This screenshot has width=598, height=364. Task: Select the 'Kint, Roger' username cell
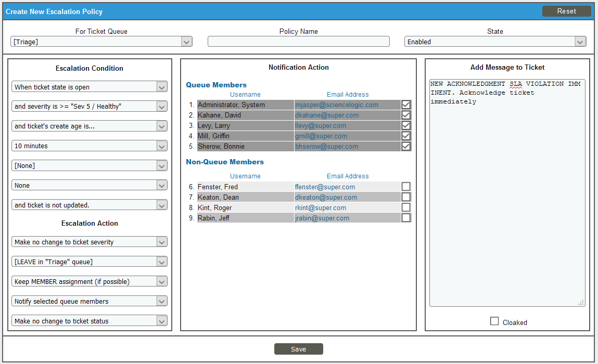pyautogui.click(x=246, y=207)
